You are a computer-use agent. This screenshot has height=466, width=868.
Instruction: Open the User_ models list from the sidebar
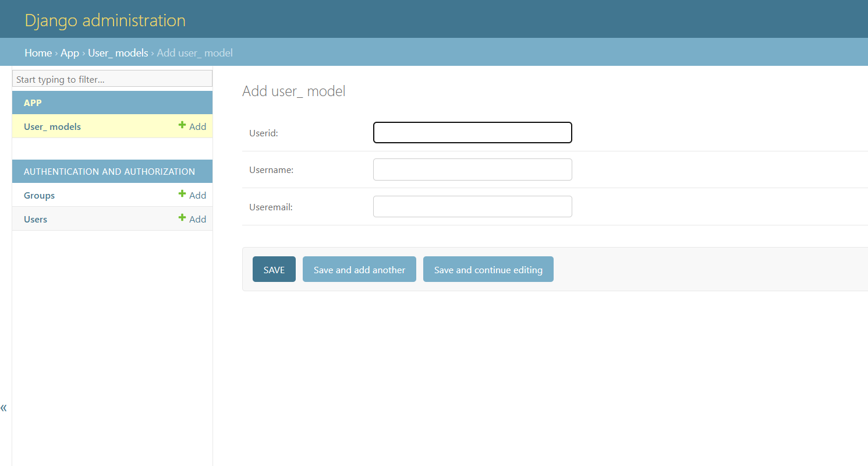(x=52, y=126)
